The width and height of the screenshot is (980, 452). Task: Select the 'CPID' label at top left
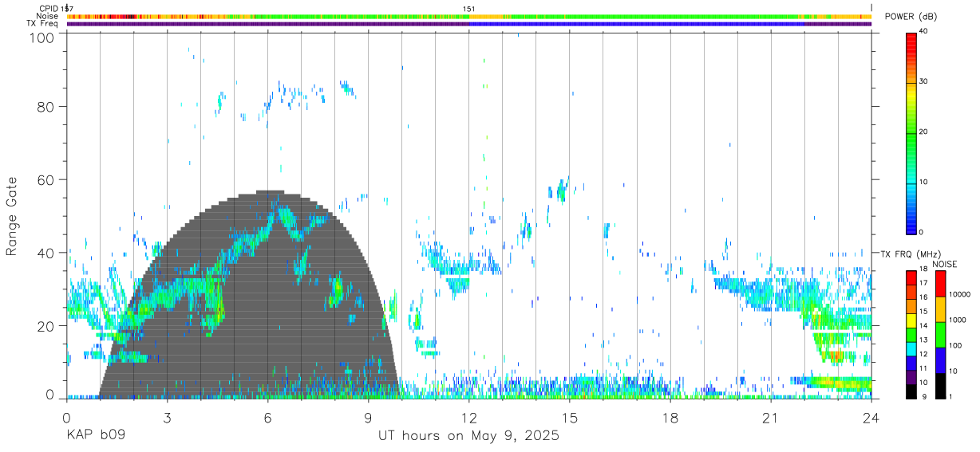click(x=49, y=9)
